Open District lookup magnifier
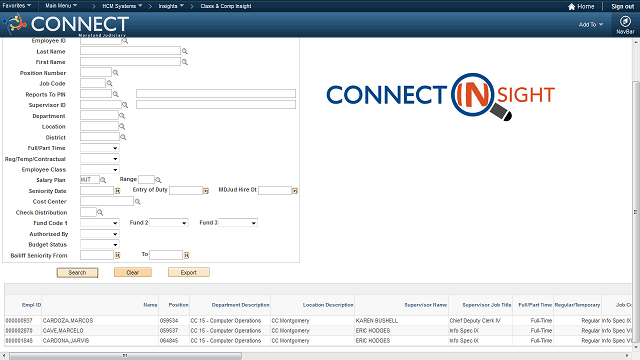This screenshot has height=360, width=640. tap(123, 137)
